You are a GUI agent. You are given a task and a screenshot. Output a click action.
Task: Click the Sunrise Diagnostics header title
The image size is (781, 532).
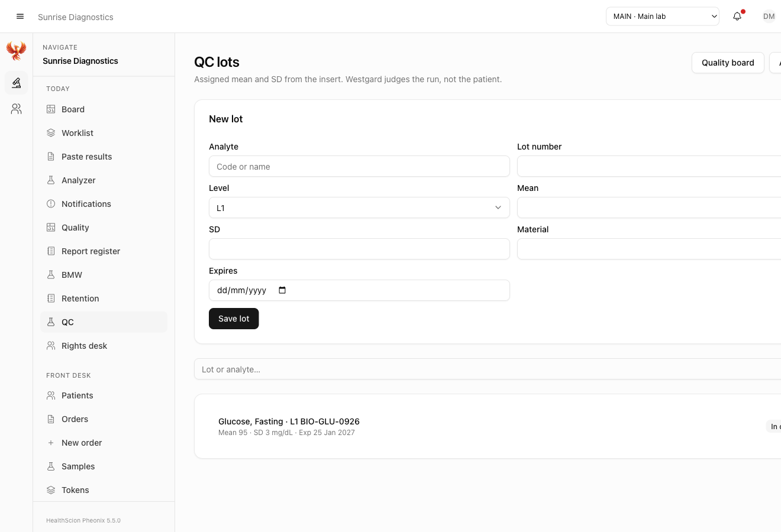[x=76, y=17]
